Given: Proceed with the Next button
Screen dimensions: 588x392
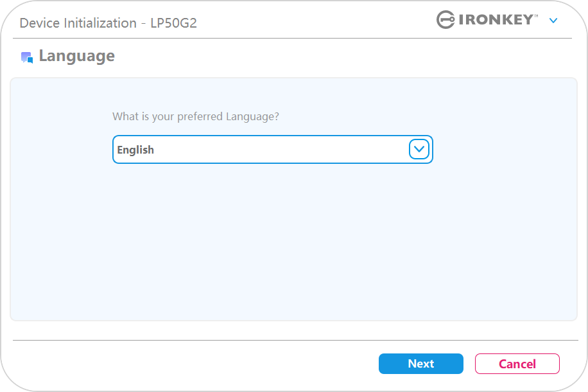Looking at the screenshot, I should [x=420, y=364].
